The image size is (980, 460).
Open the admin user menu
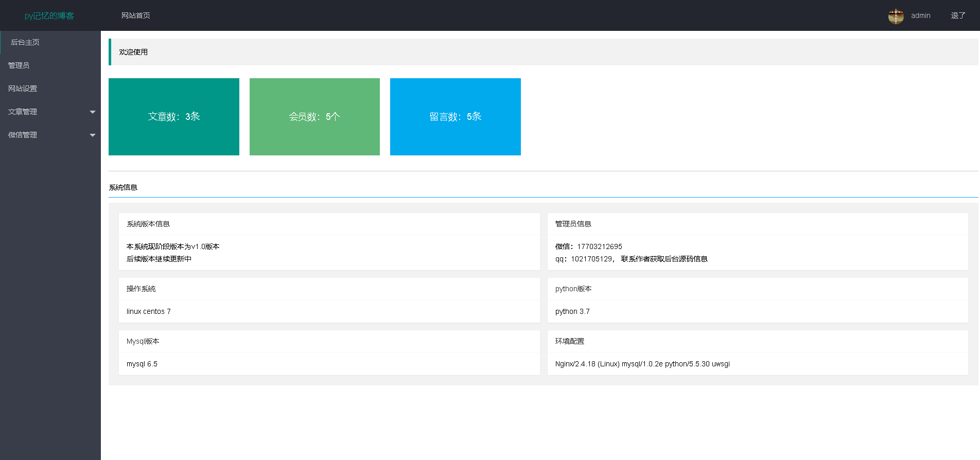click(920, 15)
